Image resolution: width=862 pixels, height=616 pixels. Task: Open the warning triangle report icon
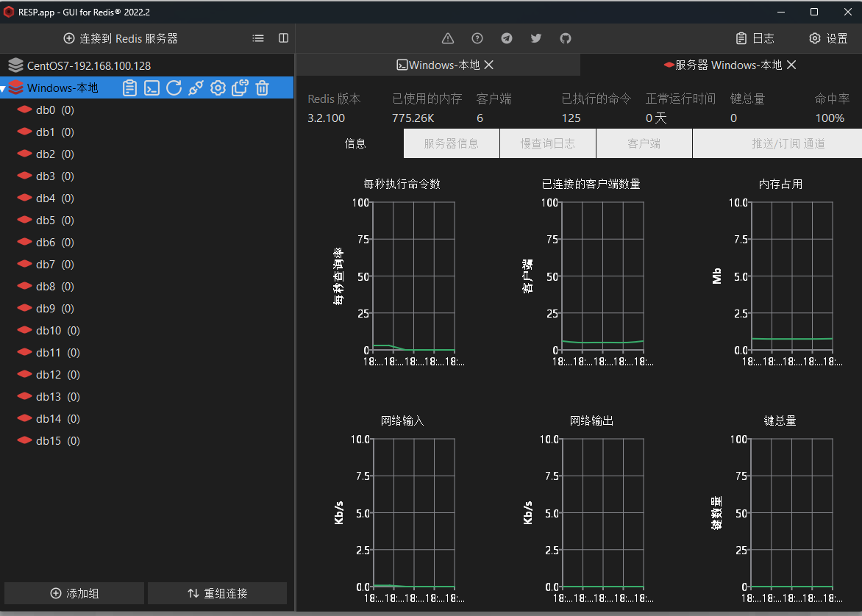tap(448, 38)
